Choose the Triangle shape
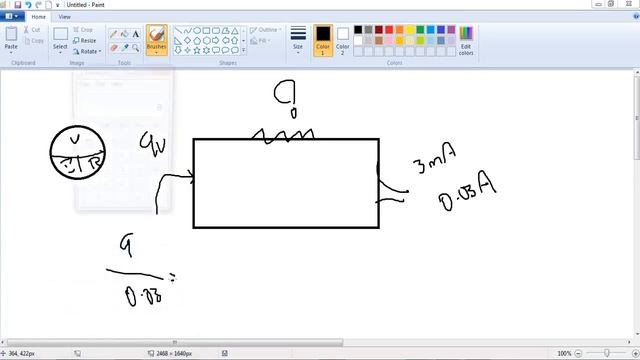This screenshot has width=640, height=360. (x=235, y=31)
